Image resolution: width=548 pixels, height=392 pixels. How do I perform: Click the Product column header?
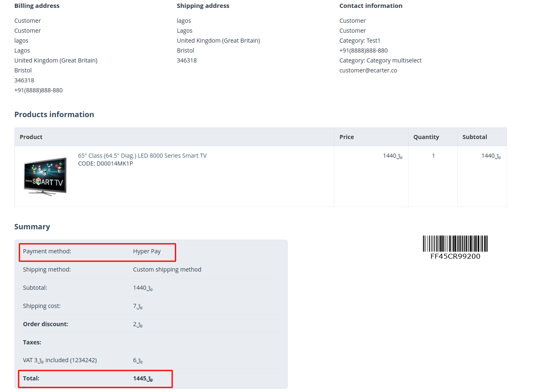tap(31, 137)
